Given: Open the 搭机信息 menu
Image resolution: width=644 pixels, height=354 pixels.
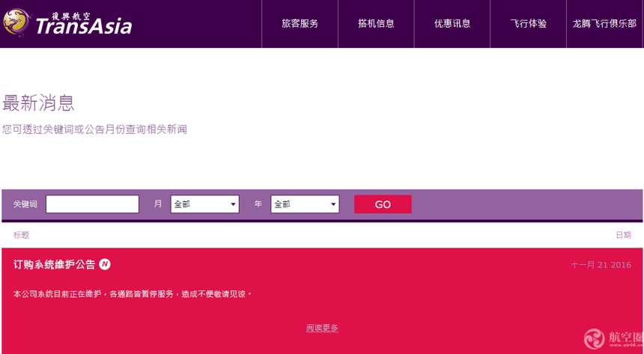Looking at the screenshot, I should (x=376, y=24).
